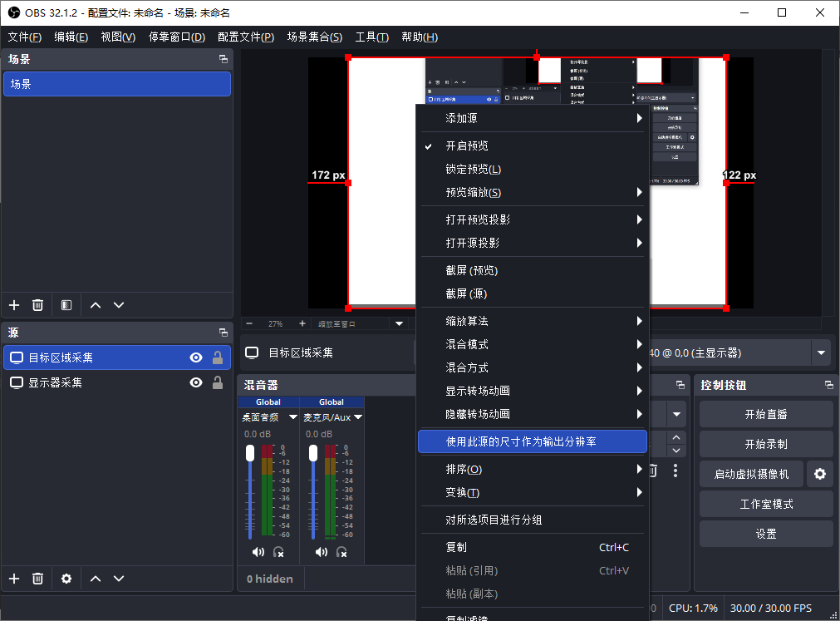
Task: Select 显示器采集 source row
Action: pyautogui.click(x=117, y=382)
